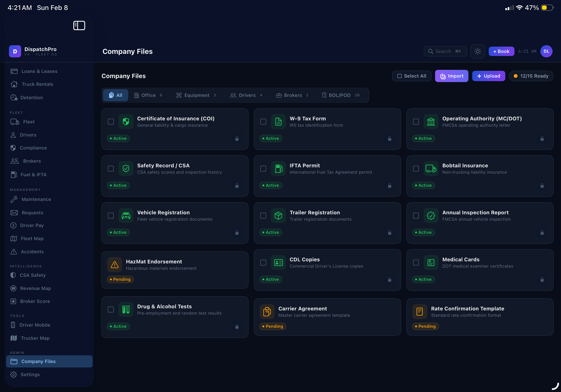Click the Certificate of Insurance shield icon
The image size is (561, 392).
click(126, 122)
